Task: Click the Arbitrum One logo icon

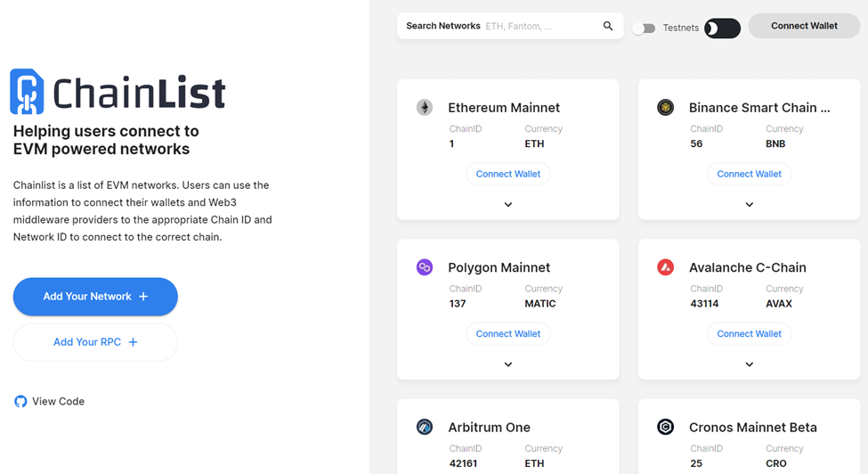Action: pos(425,427)
